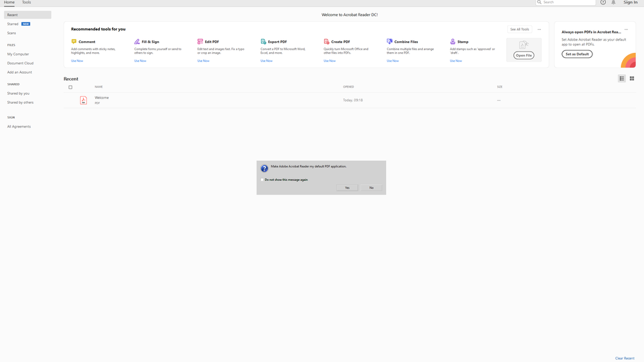Screen dimensions: 644x362
Task: Select the Welcome file name
Action: 101,98
